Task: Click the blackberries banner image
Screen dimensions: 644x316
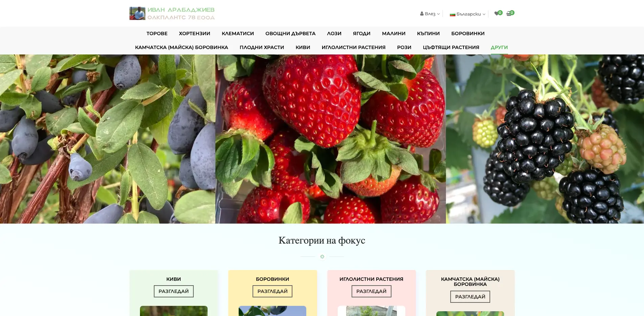Action: coord(545,139)
